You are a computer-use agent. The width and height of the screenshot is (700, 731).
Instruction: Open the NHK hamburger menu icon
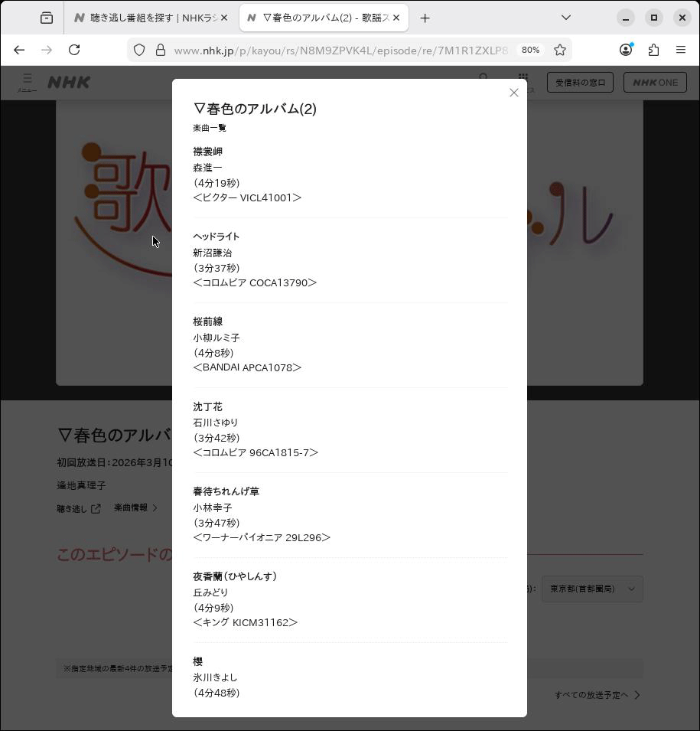pos(28,79)
